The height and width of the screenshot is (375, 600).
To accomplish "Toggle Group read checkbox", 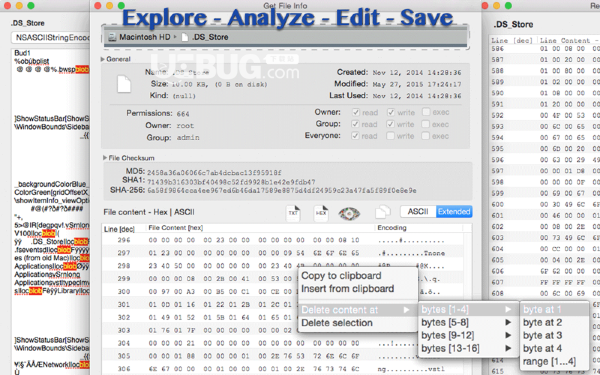I will coord(355,124).
